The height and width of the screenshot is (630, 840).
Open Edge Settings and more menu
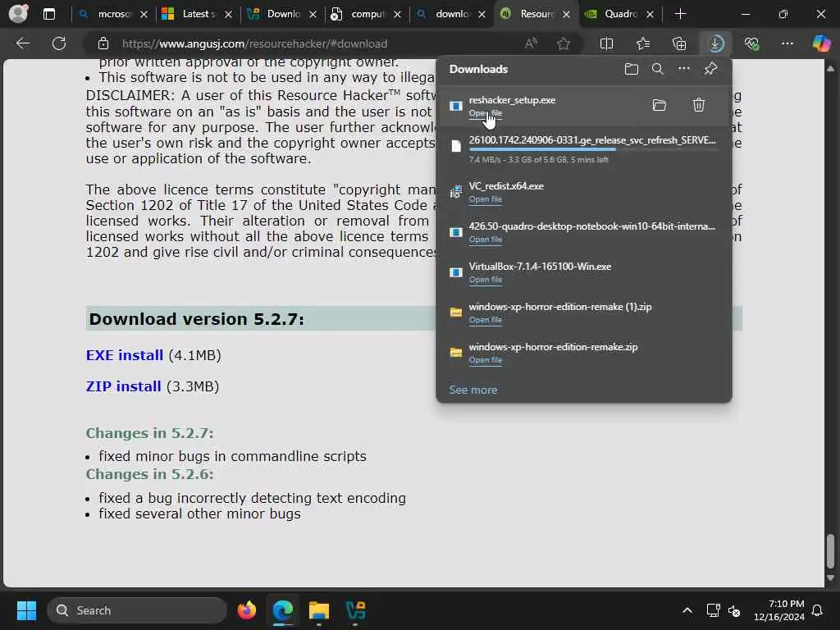coord(787,43)
